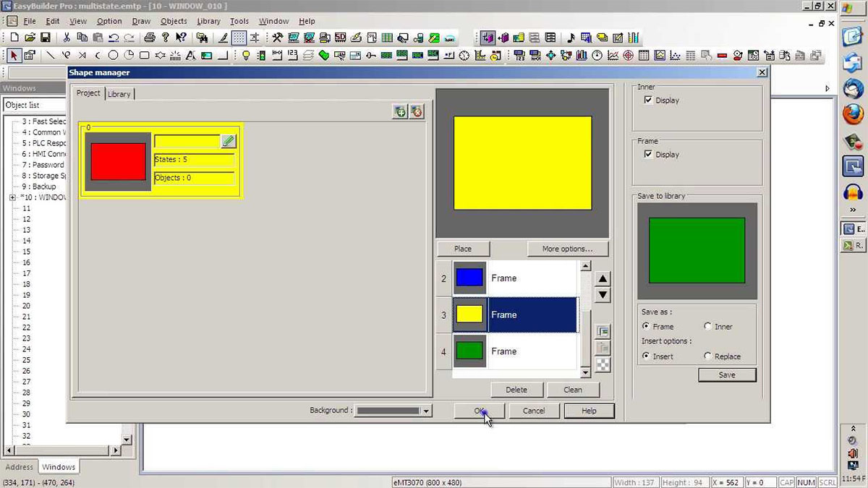The image size is (868, 488).
Task: Click the Cancel button
Action: pyautogui.click(x=534, y=411)
